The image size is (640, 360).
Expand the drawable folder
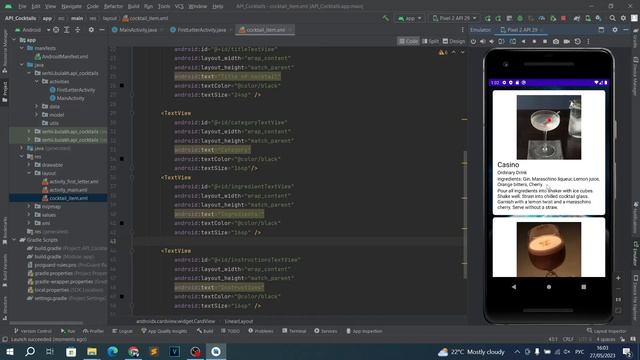pos(29,165)
